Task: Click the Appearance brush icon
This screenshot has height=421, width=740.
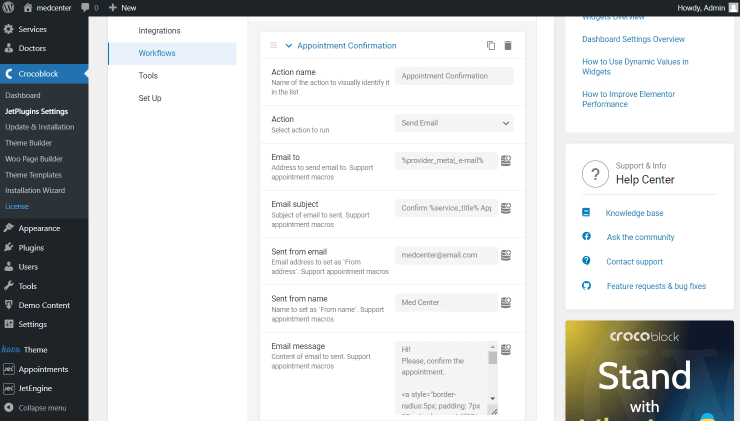Action: pos(8,228)
